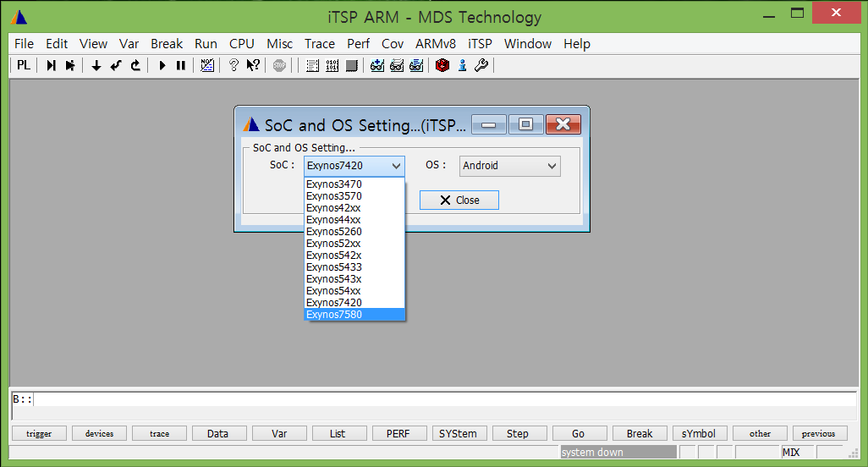This screenshot has width=868, height=467.
Task: Click the Break (pause) toolbar icon
Action: click(x=180, y=65)
